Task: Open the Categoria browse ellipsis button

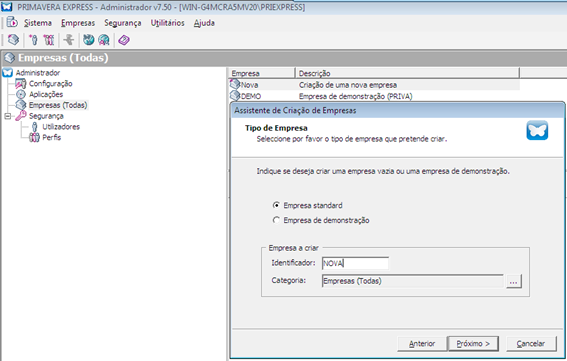Action: 514,281
